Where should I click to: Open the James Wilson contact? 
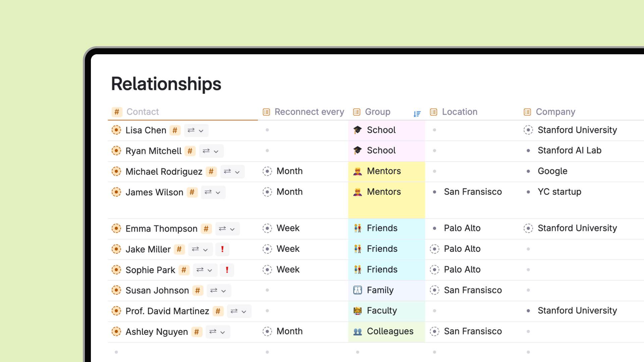point(154,192)
